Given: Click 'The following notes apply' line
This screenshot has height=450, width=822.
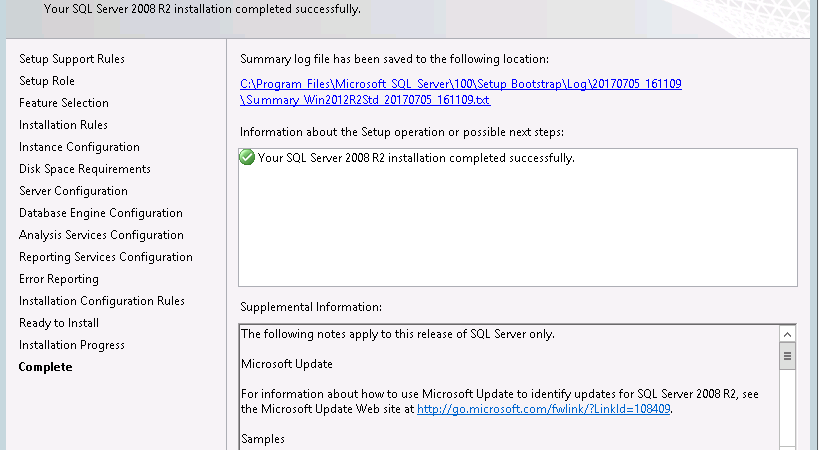Looking at the screenshot, I should point(398,334).
